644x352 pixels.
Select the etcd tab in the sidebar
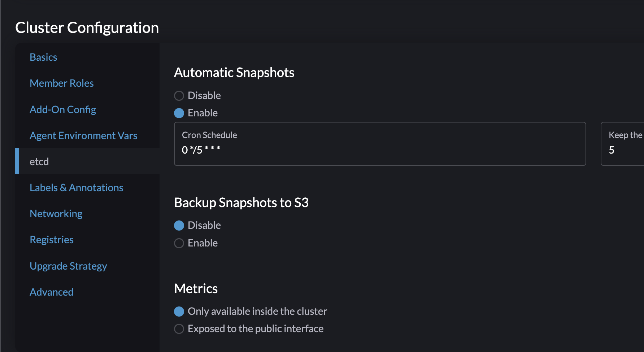(x=39, y=162)
